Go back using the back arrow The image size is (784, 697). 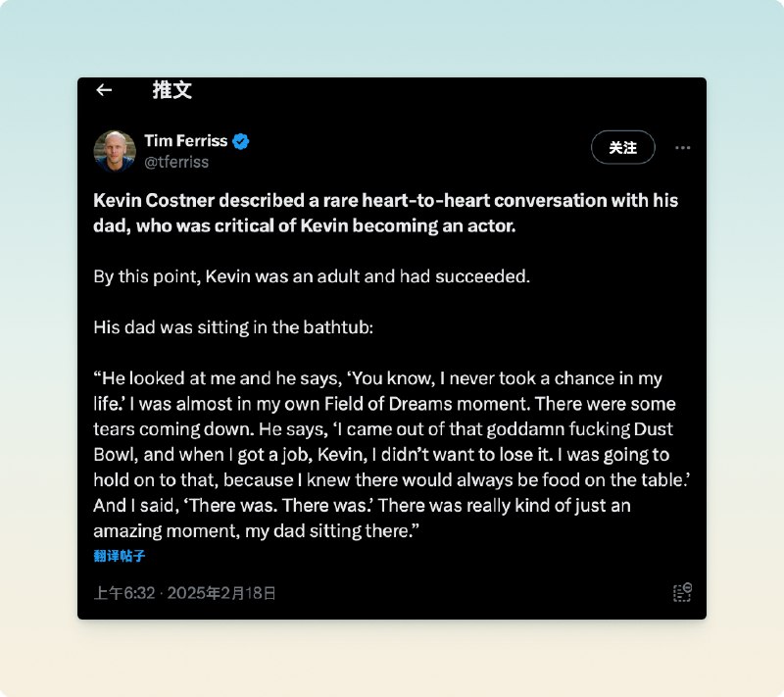point(104,90)
